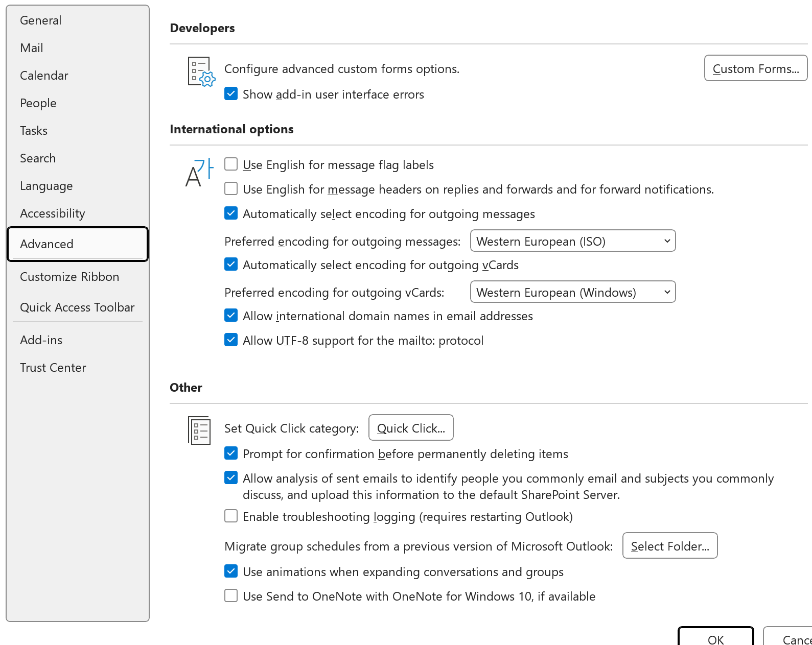Uncheck Use animations when expanding conversations
Viewport: 812px width, 645px height.
coord(231,571)
